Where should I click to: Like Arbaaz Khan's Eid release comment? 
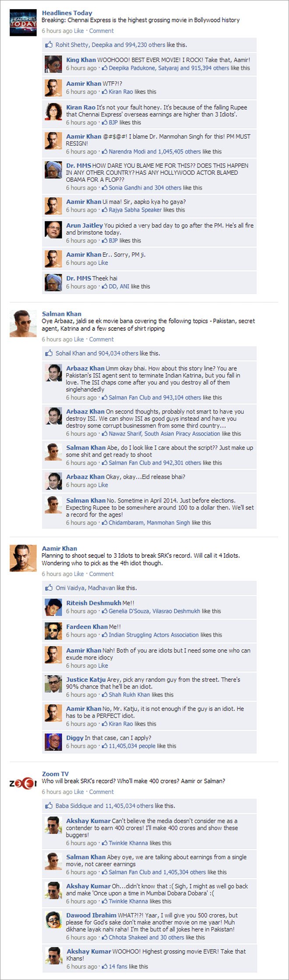coord(103,485)
